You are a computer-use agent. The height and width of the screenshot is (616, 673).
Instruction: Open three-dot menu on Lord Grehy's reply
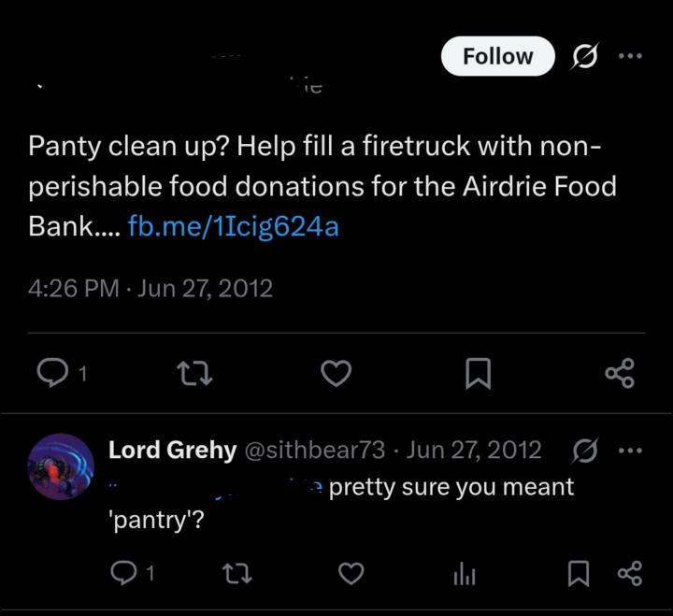(631, 450)
